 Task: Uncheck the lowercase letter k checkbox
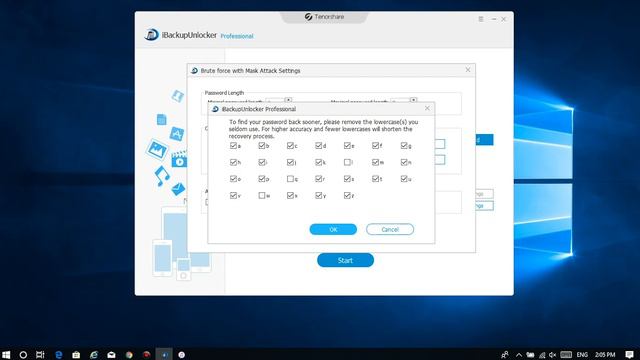[319, 162]
